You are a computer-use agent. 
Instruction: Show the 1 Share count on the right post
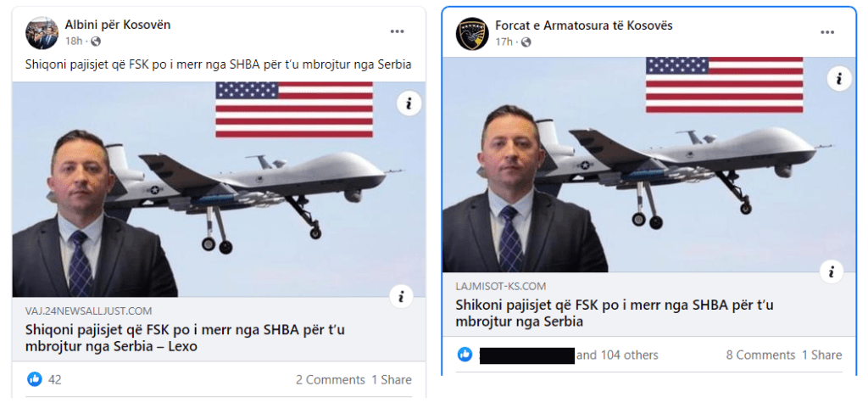822,355
